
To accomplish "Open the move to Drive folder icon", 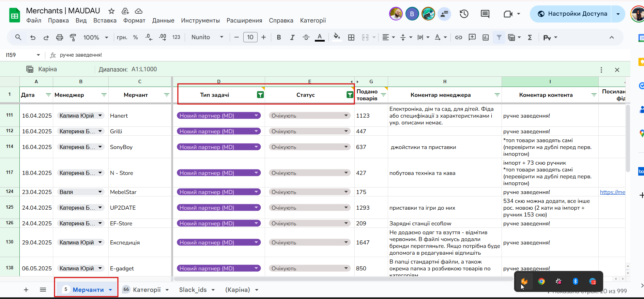I will (125, 11).
